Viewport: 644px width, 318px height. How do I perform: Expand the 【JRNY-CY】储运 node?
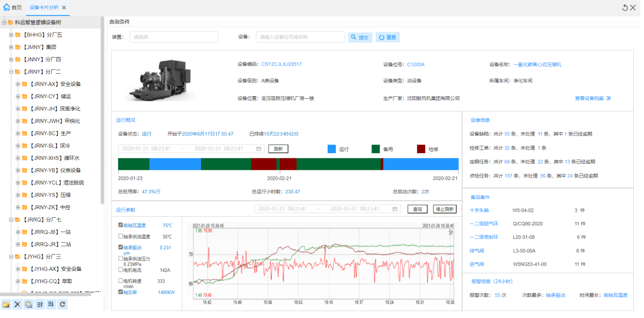point(18,96)
